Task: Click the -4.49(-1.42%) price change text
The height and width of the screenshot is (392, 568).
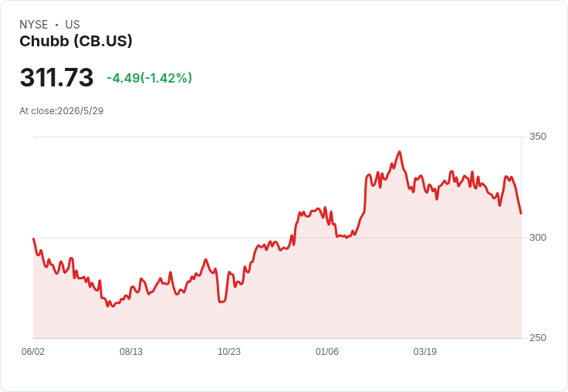Action: [149, 78]
